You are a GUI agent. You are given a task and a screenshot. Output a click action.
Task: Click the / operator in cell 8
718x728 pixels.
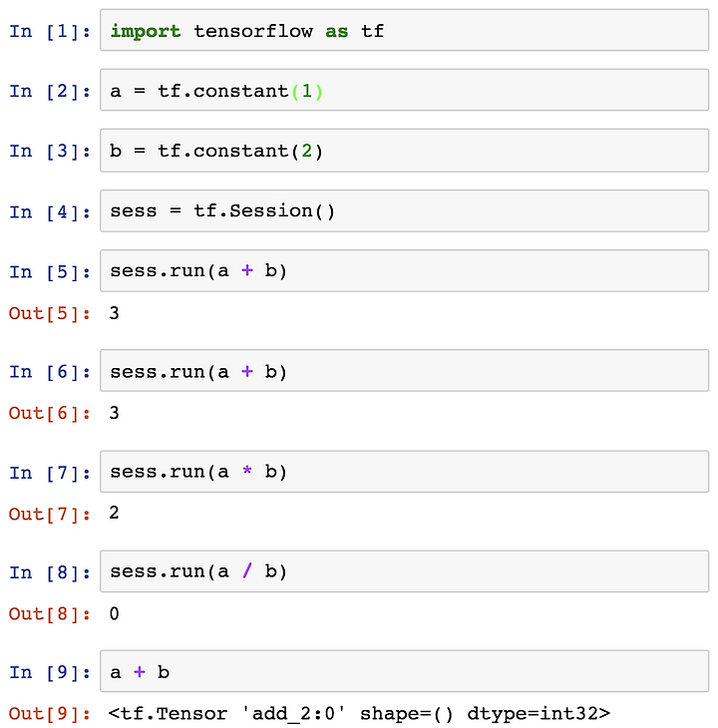(247, 570)
